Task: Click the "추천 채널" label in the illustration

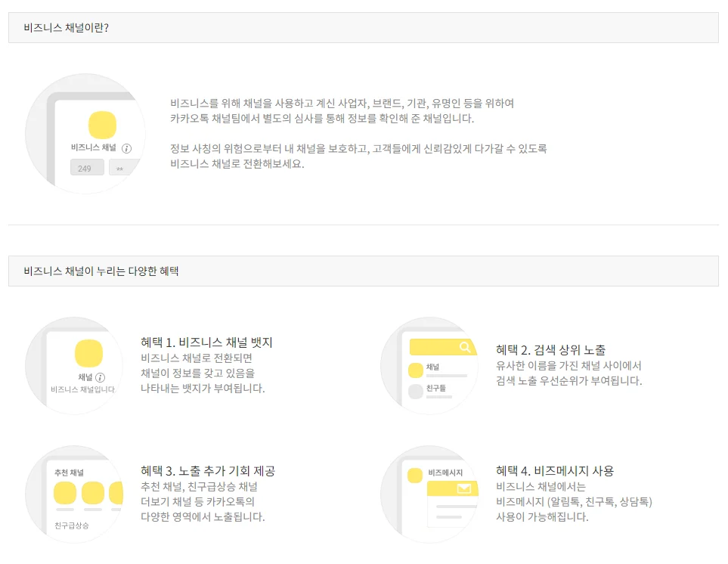Action: point(69,473)
